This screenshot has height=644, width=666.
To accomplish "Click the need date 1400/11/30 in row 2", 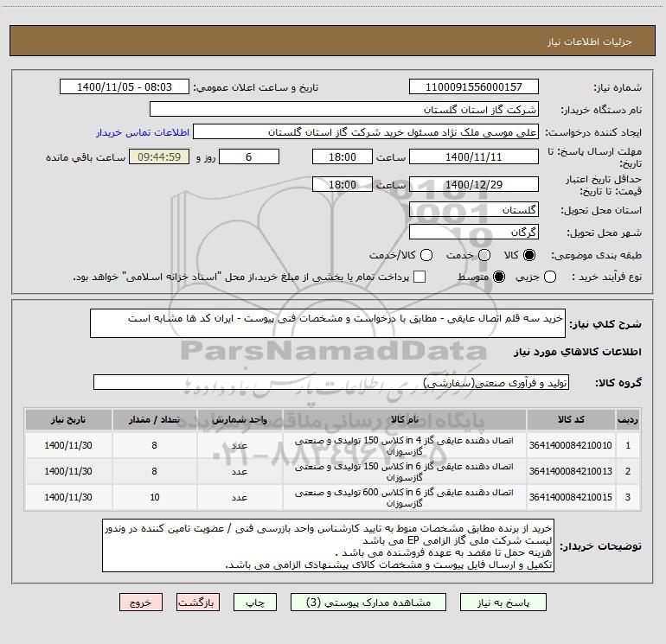I will click(x=68, y=471).
